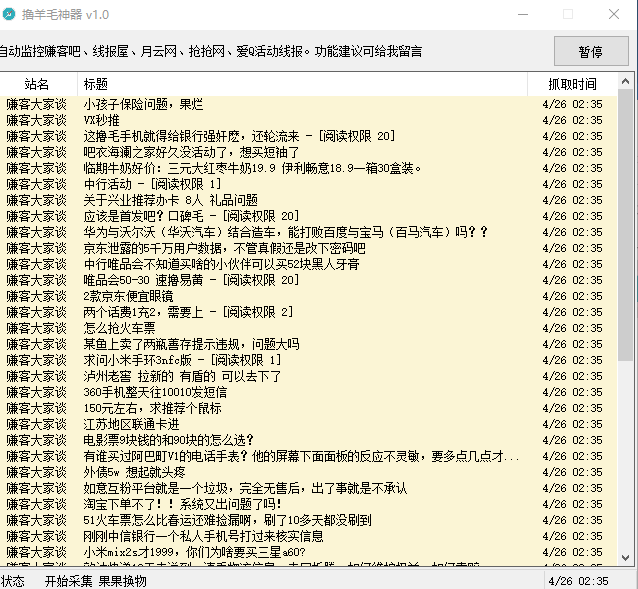Viewport: 638px width, 589px height.
Task: Select row 临期牛奶好价 三元大红枣牛奶
Action: click(x=308, y=168)
